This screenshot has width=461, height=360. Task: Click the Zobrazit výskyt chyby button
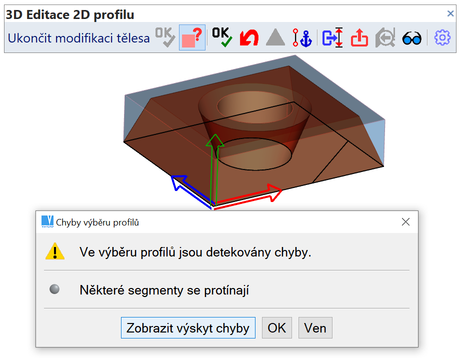pos(188,328)
